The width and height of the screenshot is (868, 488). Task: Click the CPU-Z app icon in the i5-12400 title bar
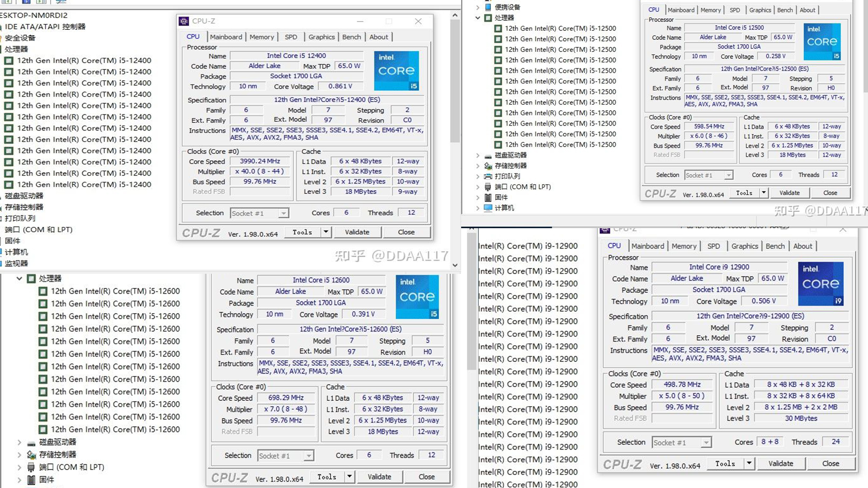[x=184, y=21]
